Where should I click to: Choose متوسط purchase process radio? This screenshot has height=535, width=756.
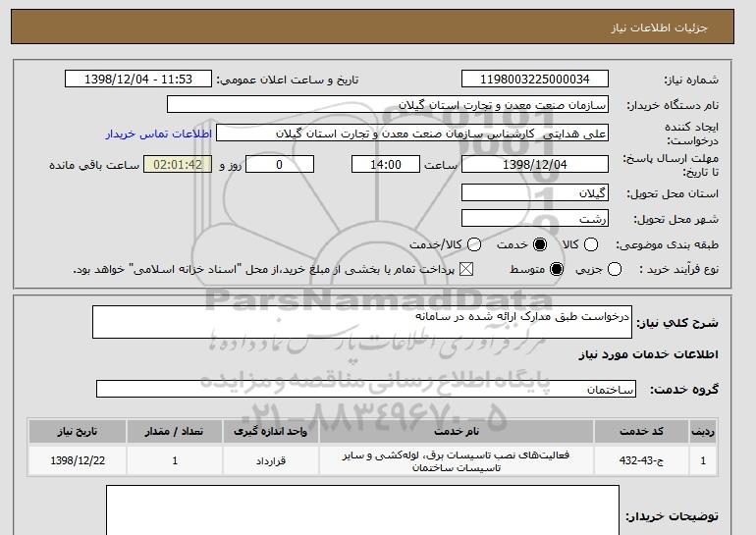557,269
